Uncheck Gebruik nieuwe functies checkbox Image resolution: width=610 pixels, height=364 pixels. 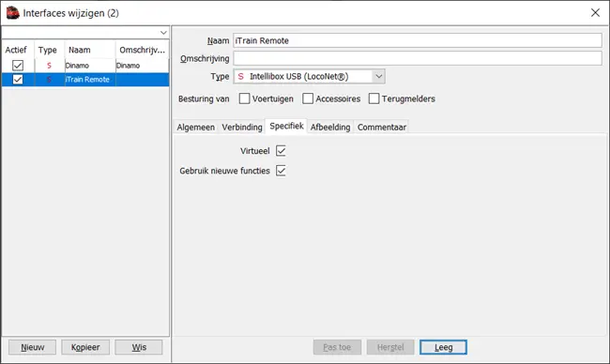281,171
